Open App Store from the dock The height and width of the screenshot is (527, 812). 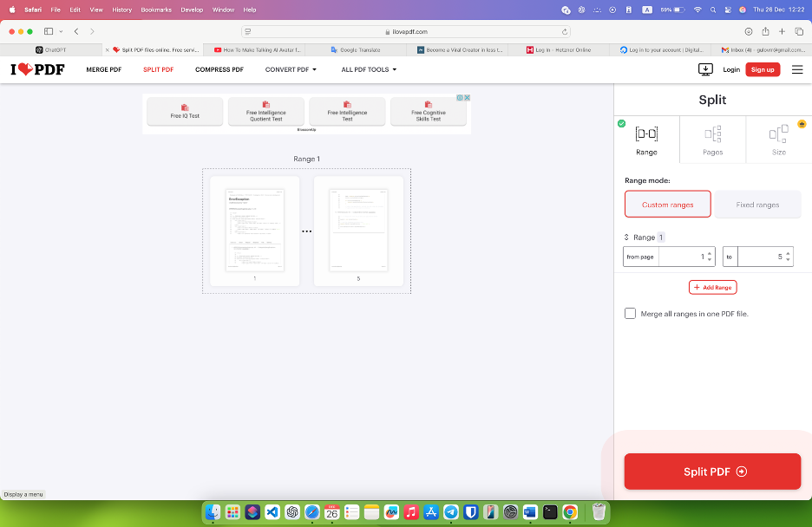tap(431, 512)
